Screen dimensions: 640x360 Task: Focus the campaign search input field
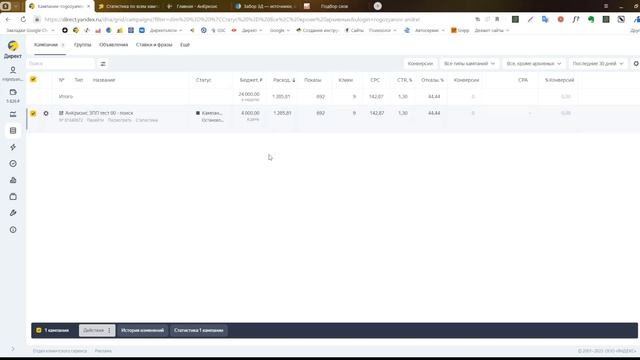[60, 64]
